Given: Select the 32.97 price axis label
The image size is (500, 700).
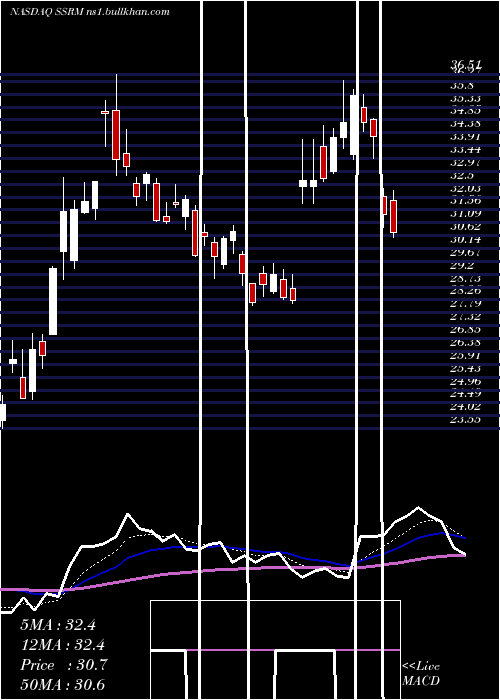Looking at the screenshot, I should (465, 162).
